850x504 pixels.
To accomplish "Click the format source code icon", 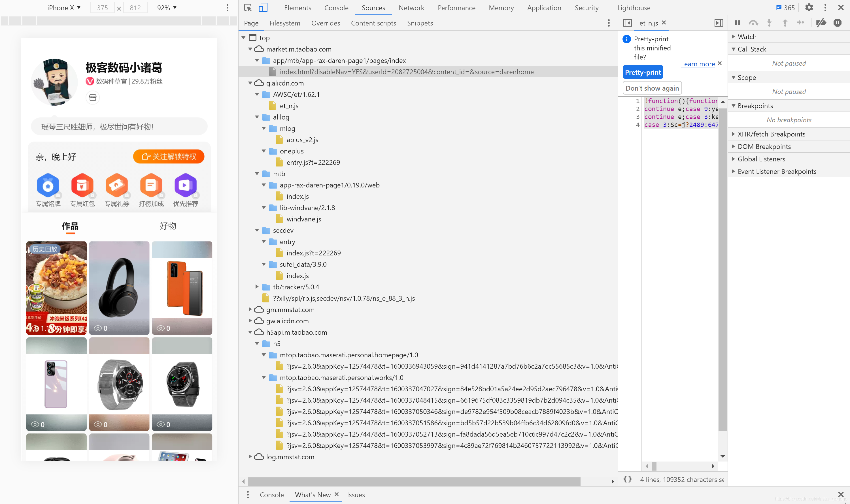I will (628, 479).
